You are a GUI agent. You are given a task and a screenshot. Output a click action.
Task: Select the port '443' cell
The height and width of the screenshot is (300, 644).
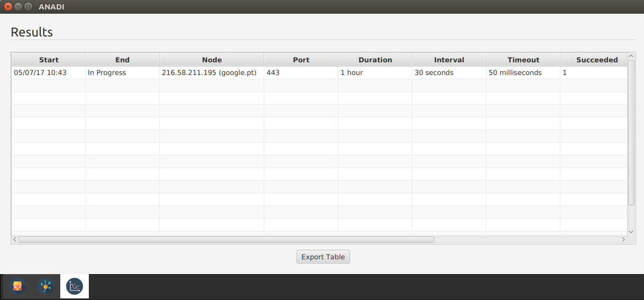tap(301, 73)
